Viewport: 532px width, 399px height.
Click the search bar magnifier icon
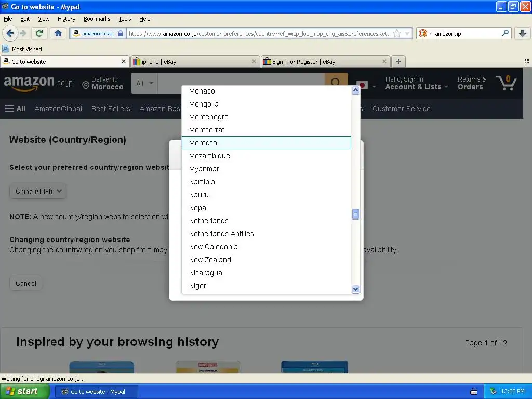pyautogui.click(x=505, y=33)
